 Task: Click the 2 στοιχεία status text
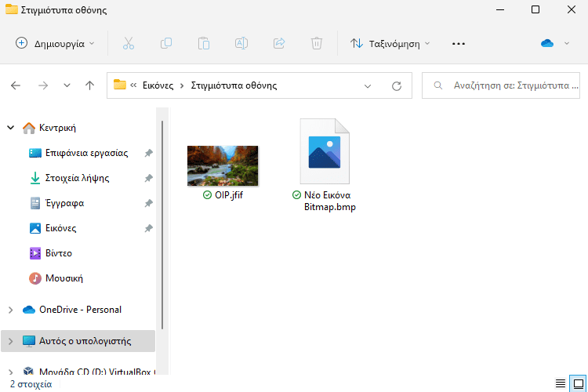31,384
